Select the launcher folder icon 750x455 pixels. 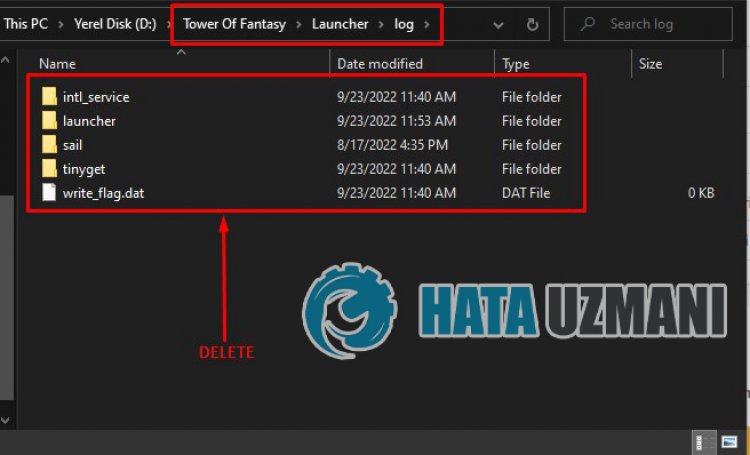(x=49, y=121)
